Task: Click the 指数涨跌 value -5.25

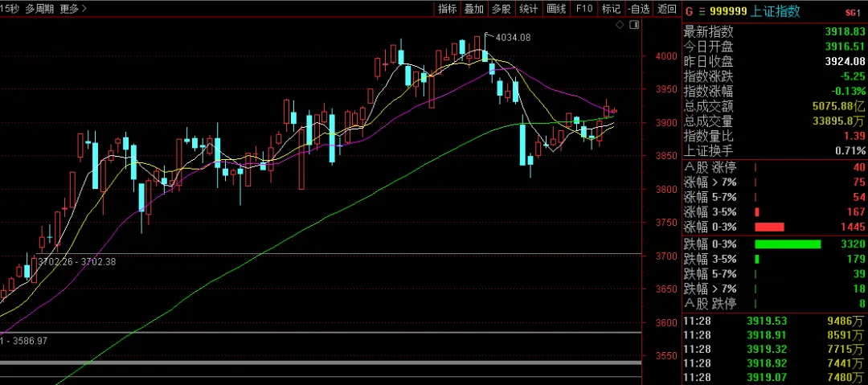Action: (x=851, y=76)
